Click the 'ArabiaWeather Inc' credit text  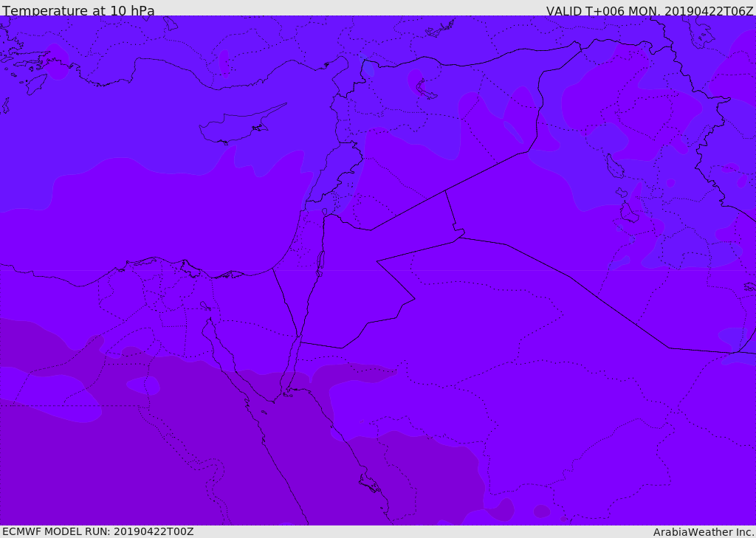704,532
